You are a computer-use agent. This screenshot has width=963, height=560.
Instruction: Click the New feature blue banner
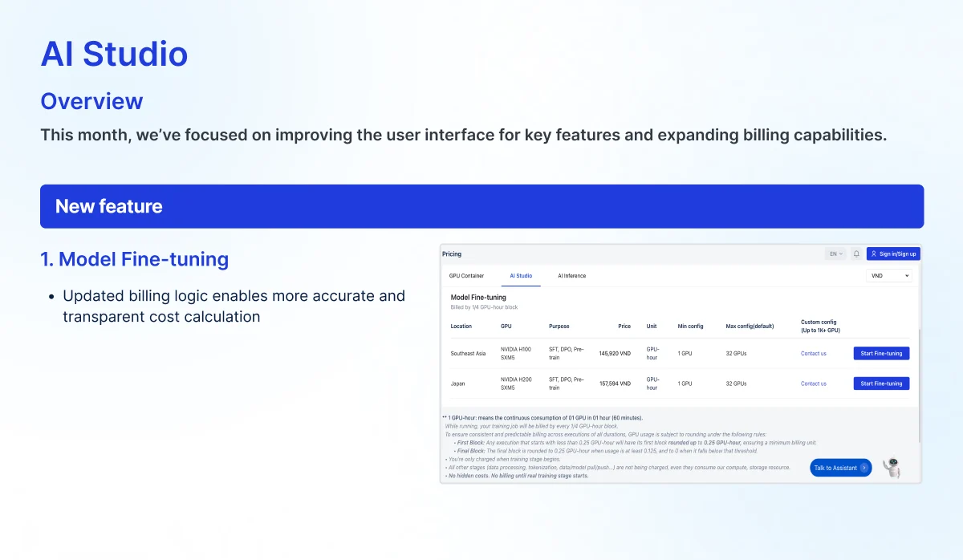tap(481, 206)
